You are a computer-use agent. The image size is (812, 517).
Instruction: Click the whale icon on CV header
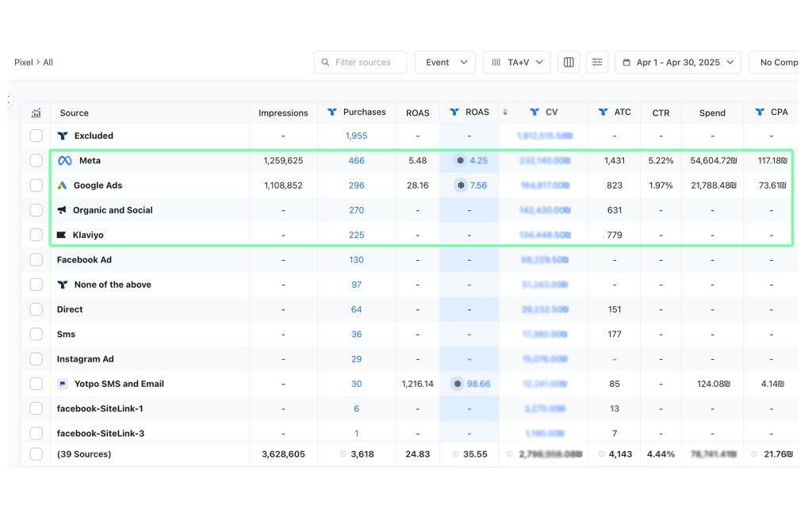(534, 112)
